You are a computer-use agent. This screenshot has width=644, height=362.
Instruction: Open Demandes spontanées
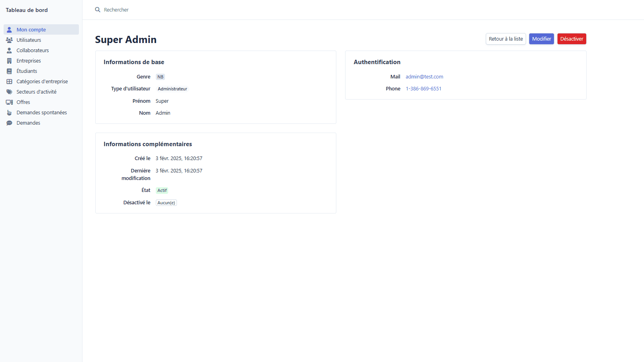click(41, 112)
